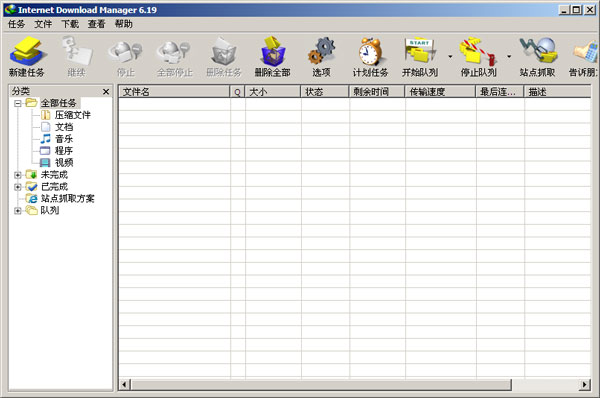Expand the 队列 tree node

point(18,211)
